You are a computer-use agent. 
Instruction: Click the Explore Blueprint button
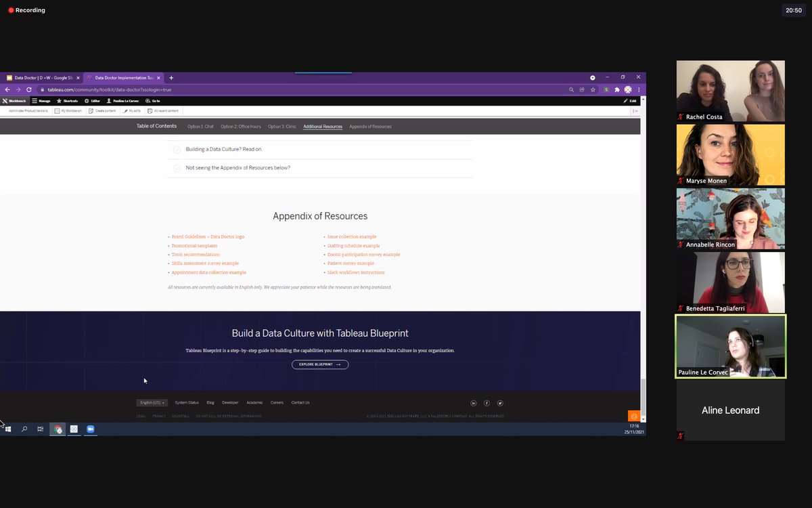(x=320, y=364)
